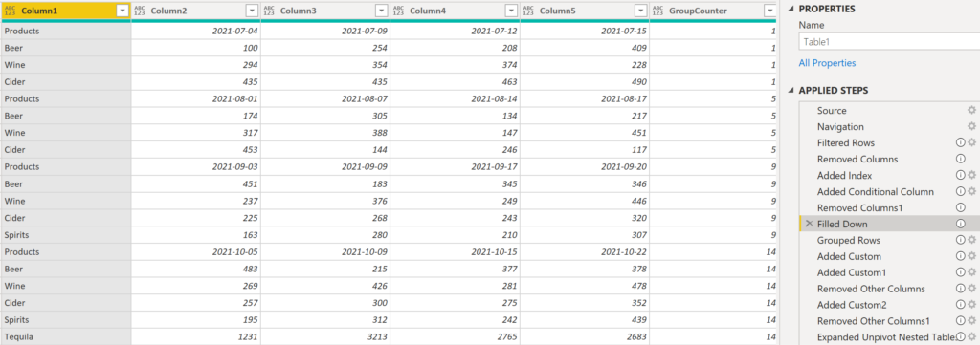Viewport: 980px width, 345px height.
Task: Click the data type icon of Column5
Action: (527, 11)
